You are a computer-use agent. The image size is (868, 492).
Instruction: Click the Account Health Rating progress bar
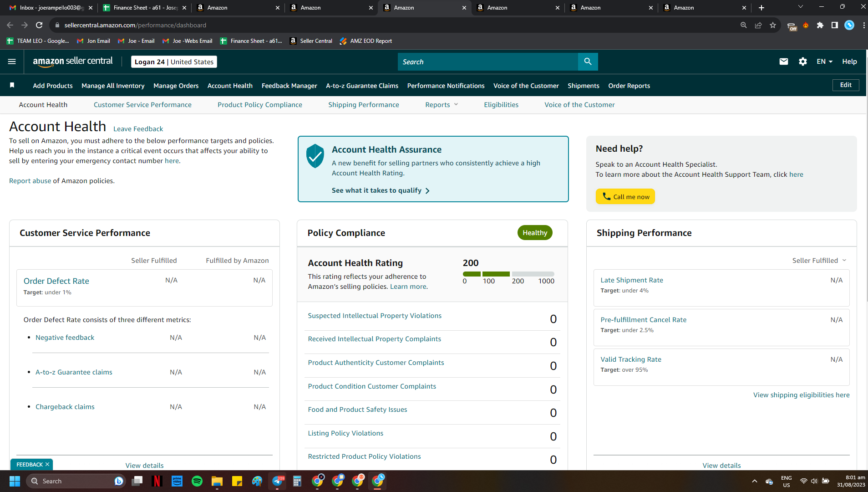pyautogui.click(x=508, y=274)
